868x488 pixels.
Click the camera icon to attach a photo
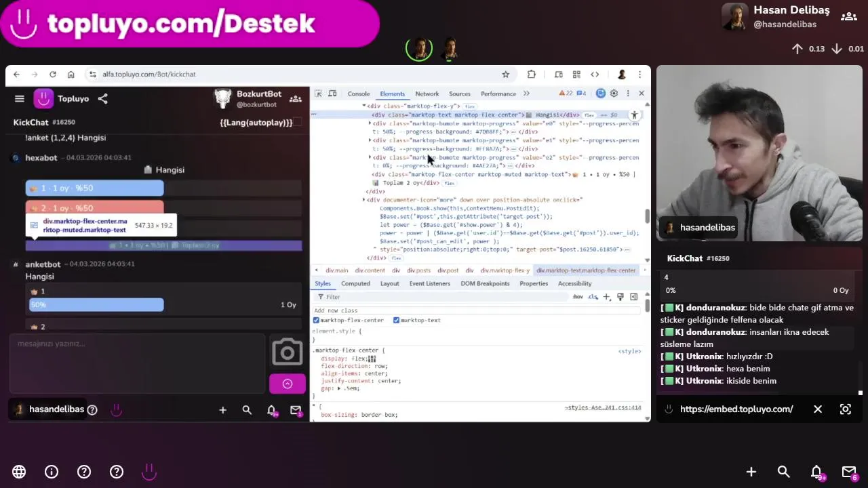point(288,352)
